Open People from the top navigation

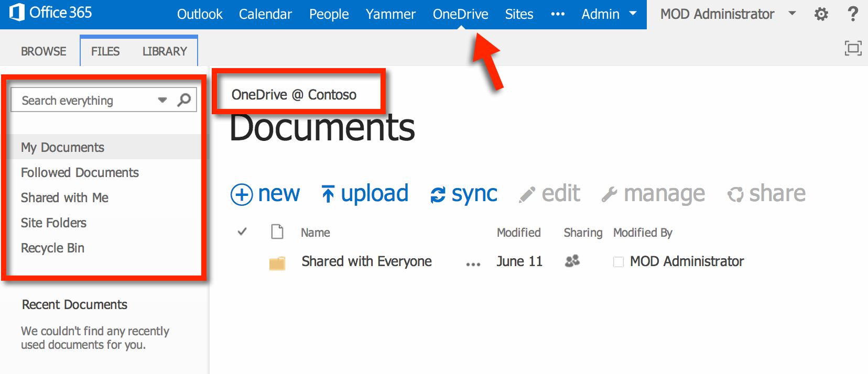(x=329, y=14)
